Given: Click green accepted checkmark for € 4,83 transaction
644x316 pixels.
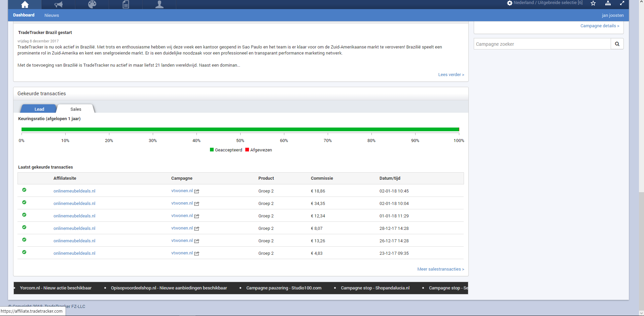Looking at the screenshot, I should [x=24, y=252].
